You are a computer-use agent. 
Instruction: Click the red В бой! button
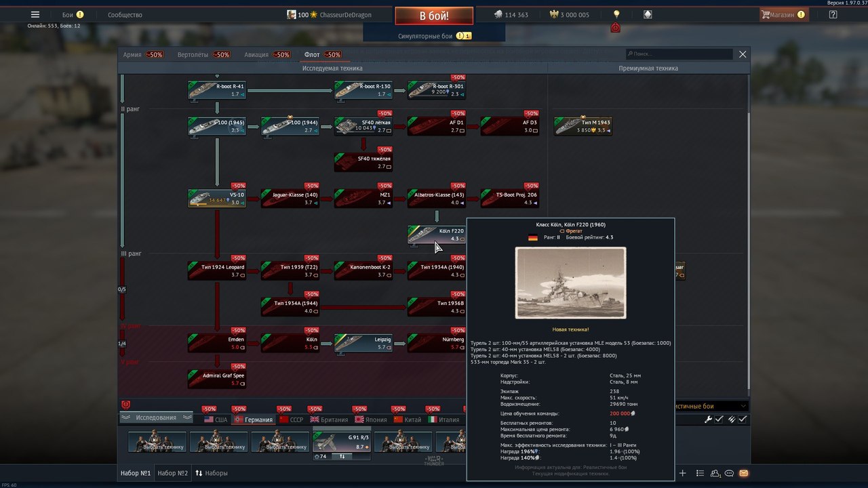coord(434,16)
